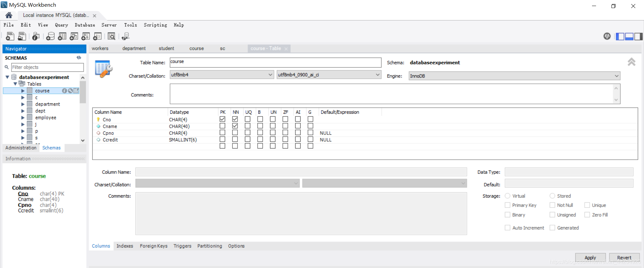Expand the dept table node
The width and height of the screenshot is (644, 268).
coord(23,111)
